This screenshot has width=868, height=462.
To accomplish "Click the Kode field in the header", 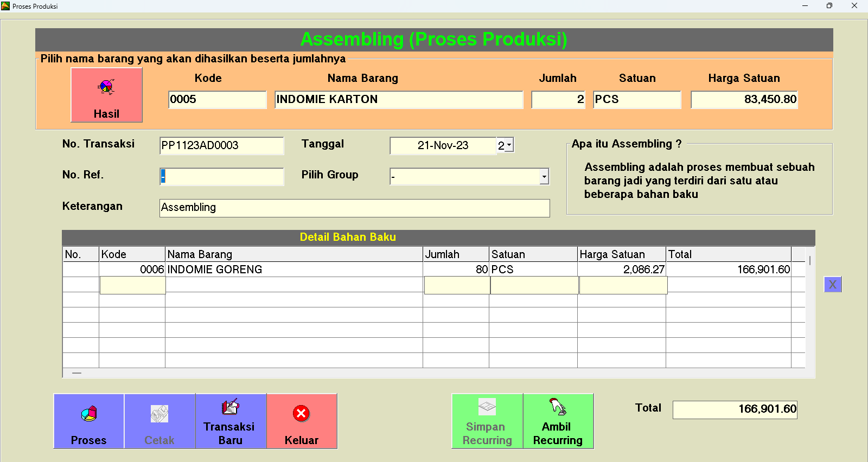I will pos(217,100).
